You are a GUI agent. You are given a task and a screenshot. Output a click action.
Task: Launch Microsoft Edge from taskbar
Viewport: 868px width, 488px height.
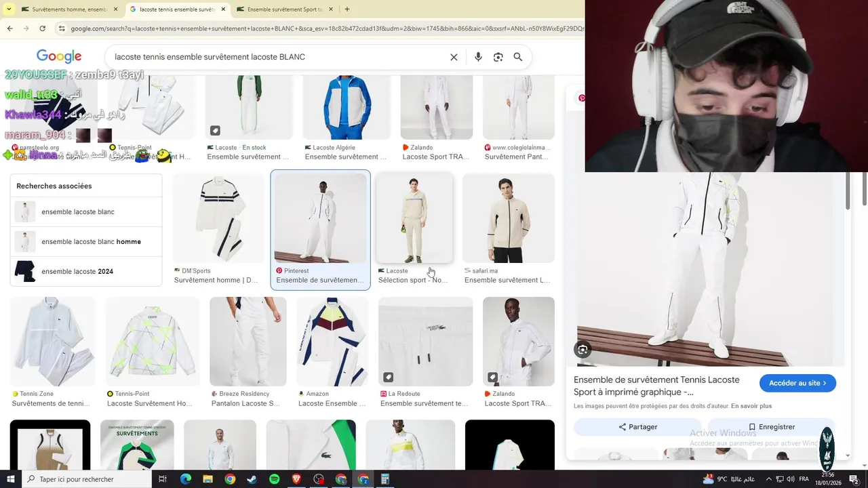pyautogui.click(x=186, y=479)
